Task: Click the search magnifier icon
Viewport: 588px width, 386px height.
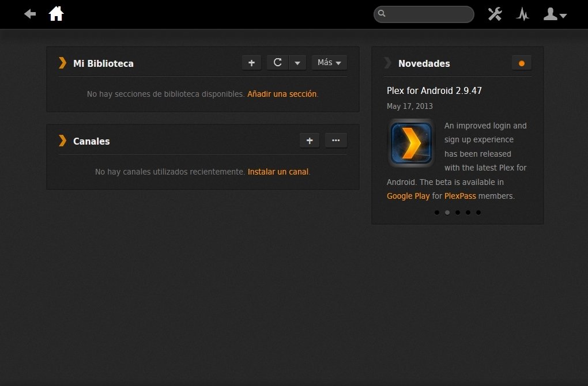Action: (x=382, y=13)
